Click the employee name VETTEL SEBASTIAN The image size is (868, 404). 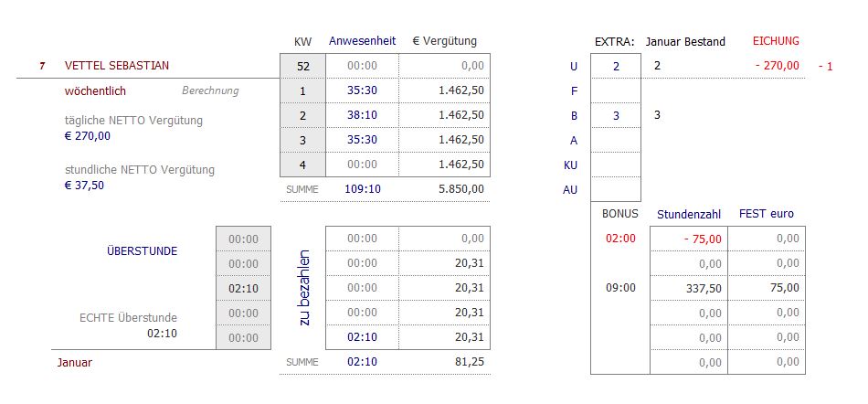coord(117,66)
